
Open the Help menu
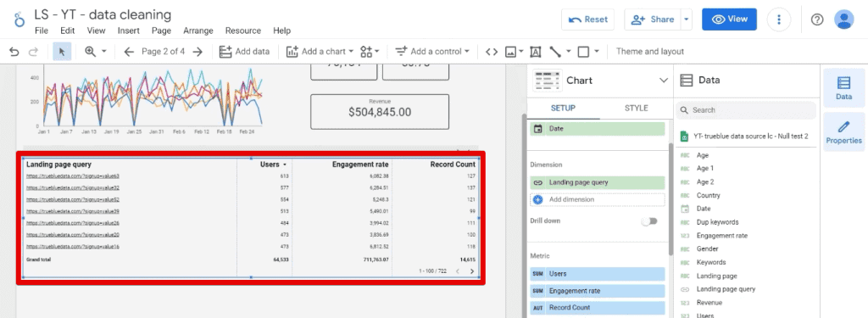pyautogui.click(x=281, y=31)
